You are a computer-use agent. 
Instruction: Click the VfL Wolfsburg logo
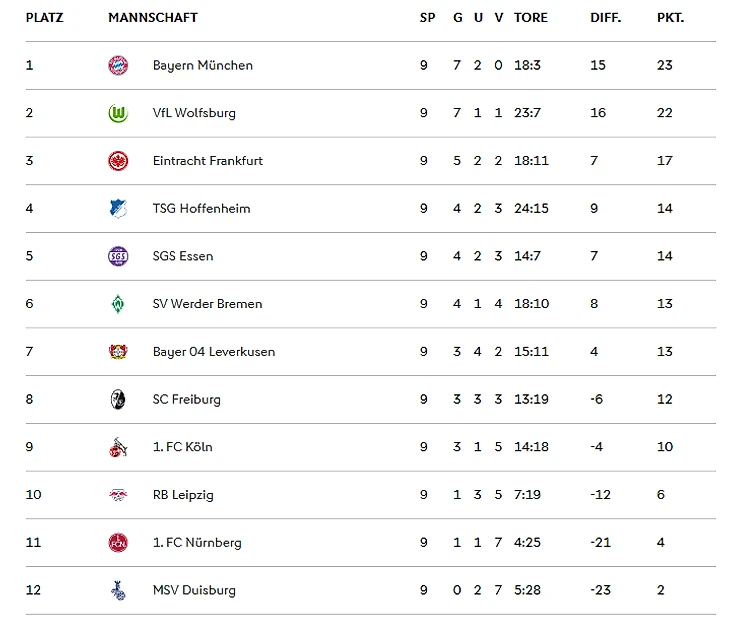[x=118, y=113]
